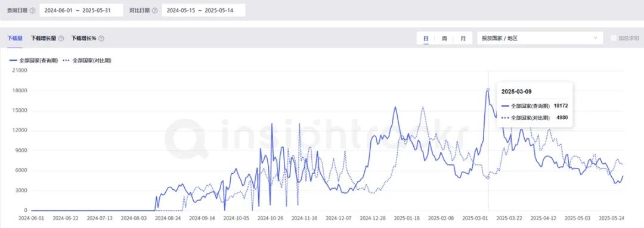Switch to the 下载量 tab
Screen dimensions: 644x228
click(x=15, y=38)
